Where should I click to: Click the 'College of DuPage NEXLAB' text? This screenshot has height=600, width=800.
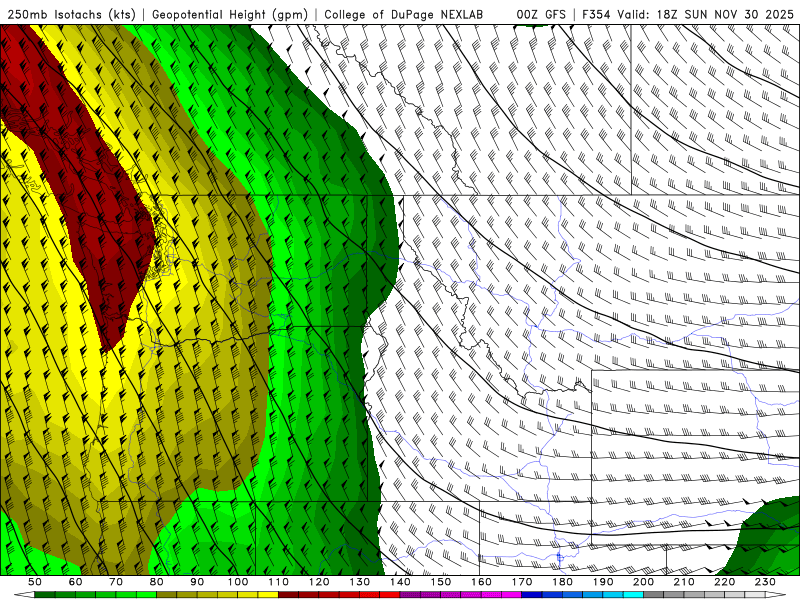click(403, 14)
